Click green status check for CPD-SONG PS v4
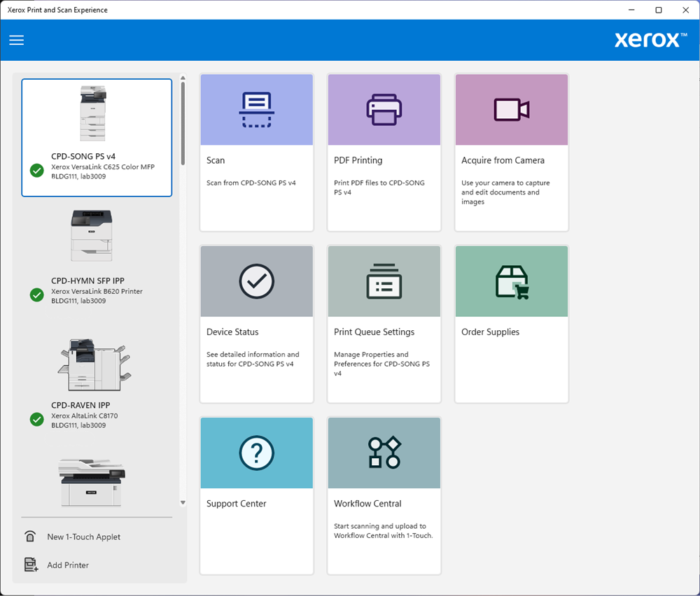 (x=36, y=171)
